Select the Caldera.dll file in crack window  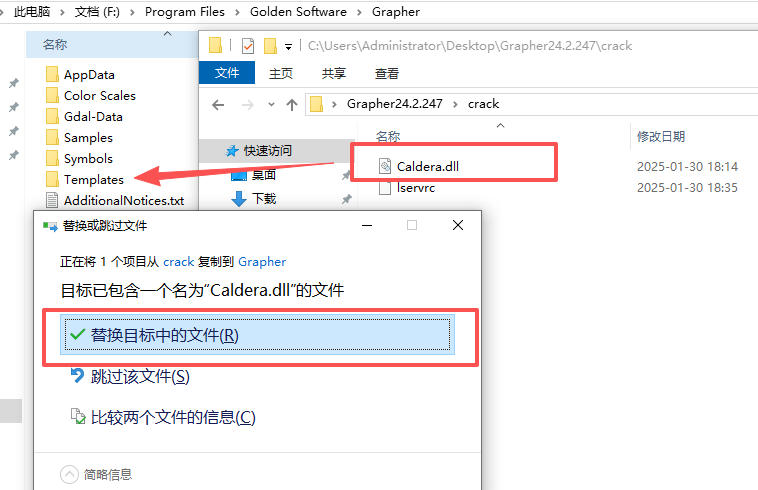click(x=419, y=166)
